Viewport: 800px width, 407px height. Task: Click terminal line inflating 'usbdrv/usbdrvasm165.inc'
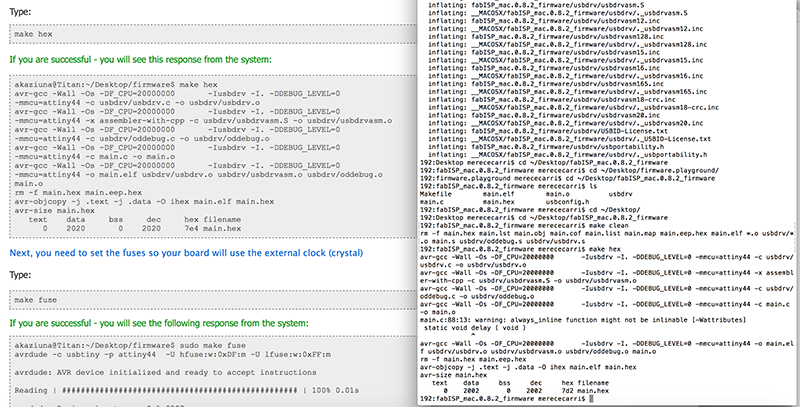(x=546, y=84)
